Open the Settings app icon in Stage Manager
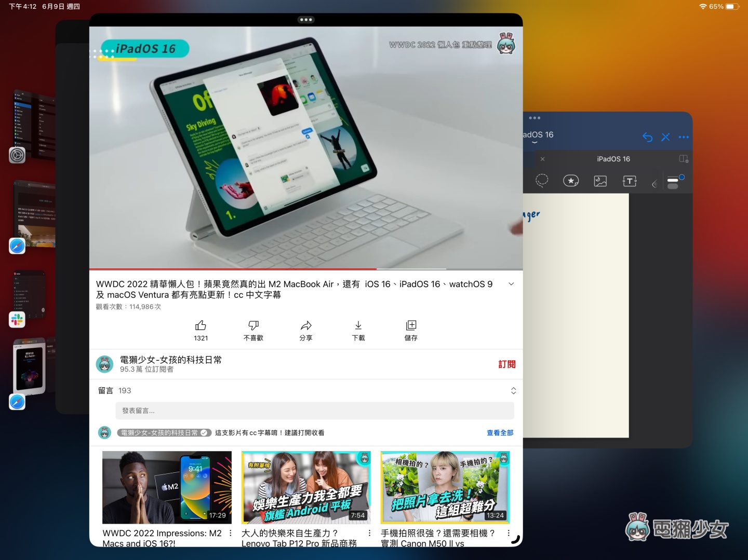The height and width of the screenshot is (560, 748). [17, 155]
